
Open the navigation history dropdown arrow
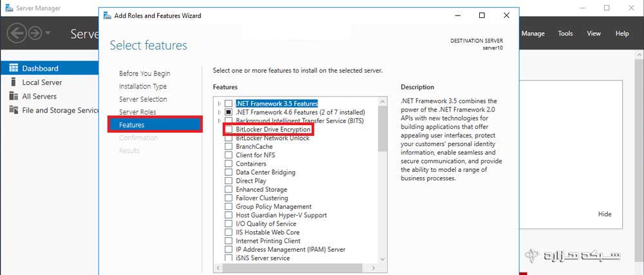click(x=48, y=33)
